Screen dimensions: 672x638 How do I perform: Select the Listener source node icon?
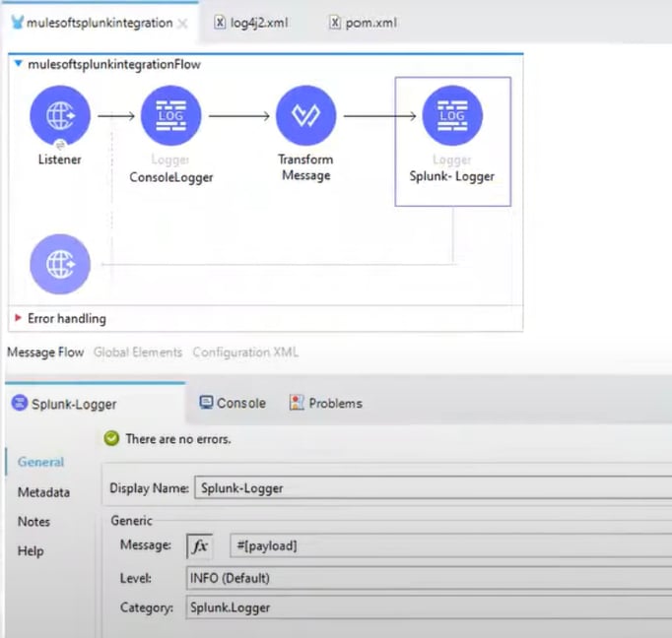(60, 115)
